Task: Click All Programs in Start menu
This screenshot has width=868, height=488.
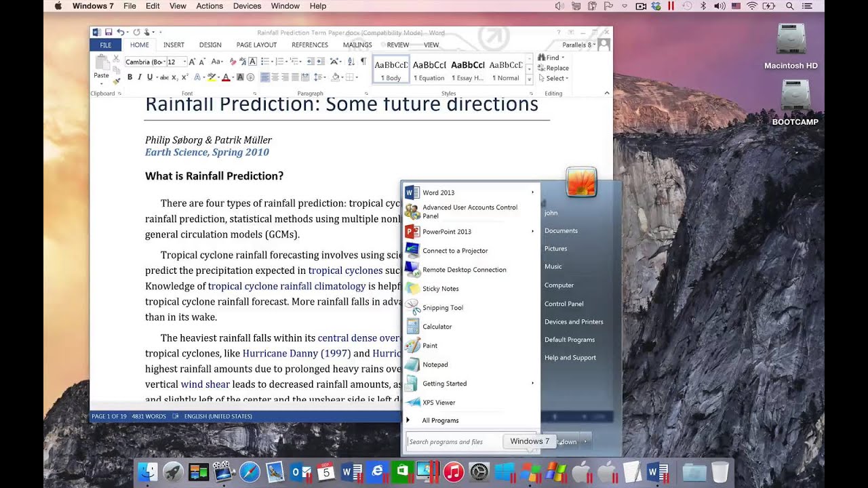Action: (441, 421)
